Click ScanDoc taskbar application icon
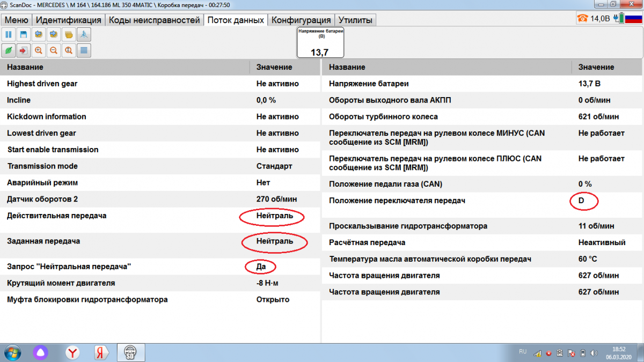 coord(130,353)
